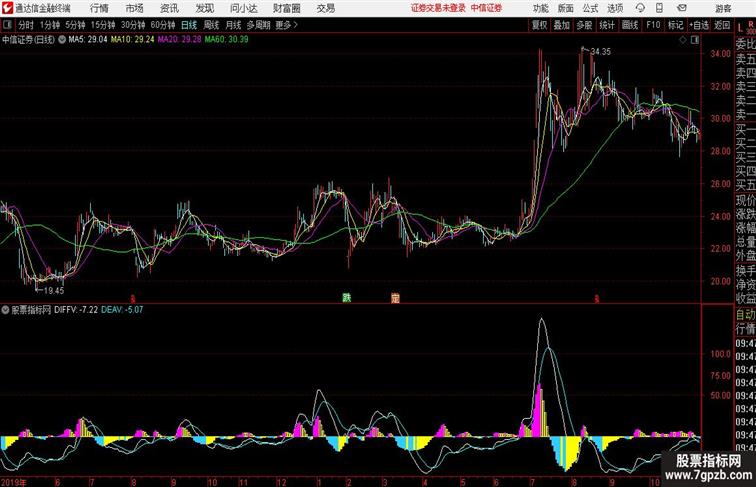The image size is (756, 487).
Task: Open the 财富圈 menu
Action: pos(287,8)
